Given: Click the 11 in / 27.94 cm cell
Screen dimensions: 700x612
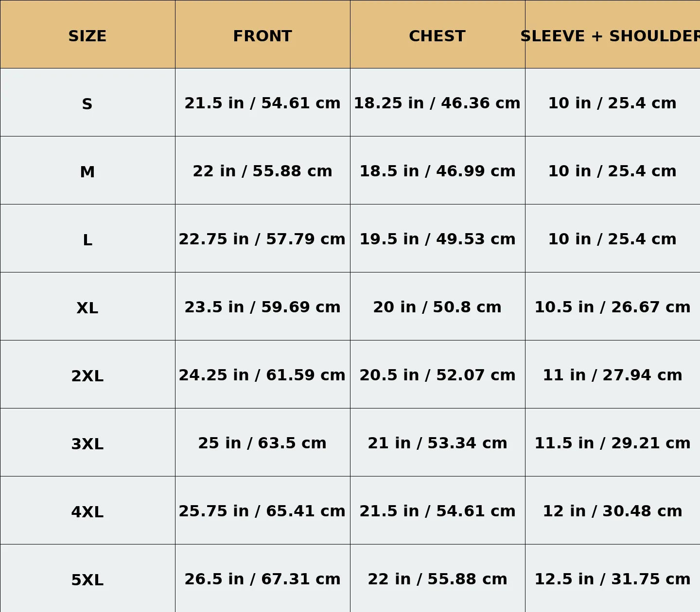Looking at the screenshot, I should [612, 375].
